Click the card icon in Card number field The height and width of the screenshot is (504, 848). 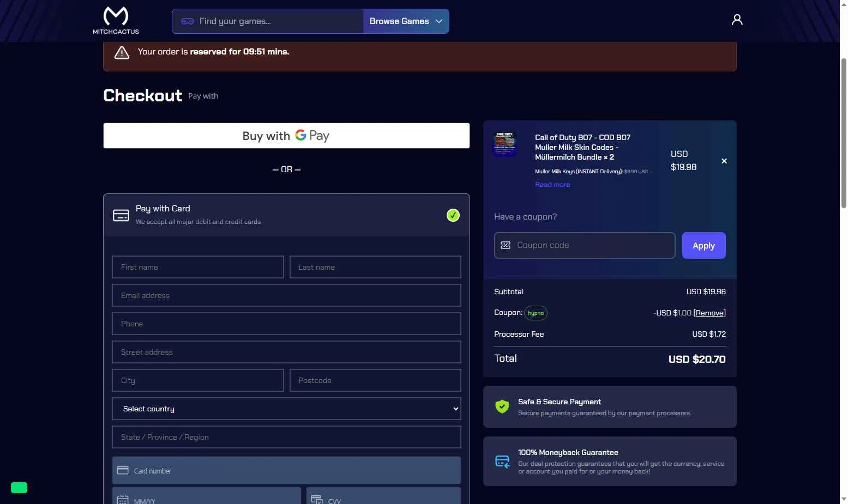[123, 470]
